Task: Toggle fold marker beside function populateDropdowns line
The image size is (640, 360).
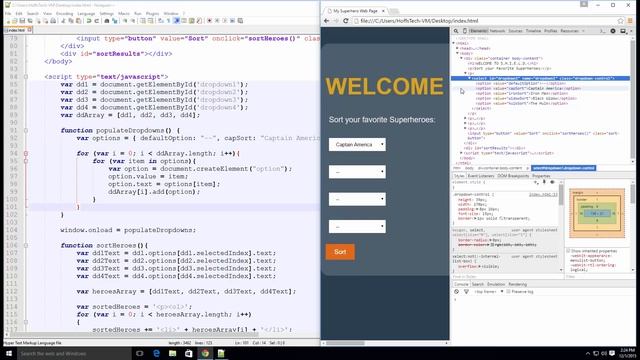Action: pyautogui.click(x=26, y=131)
